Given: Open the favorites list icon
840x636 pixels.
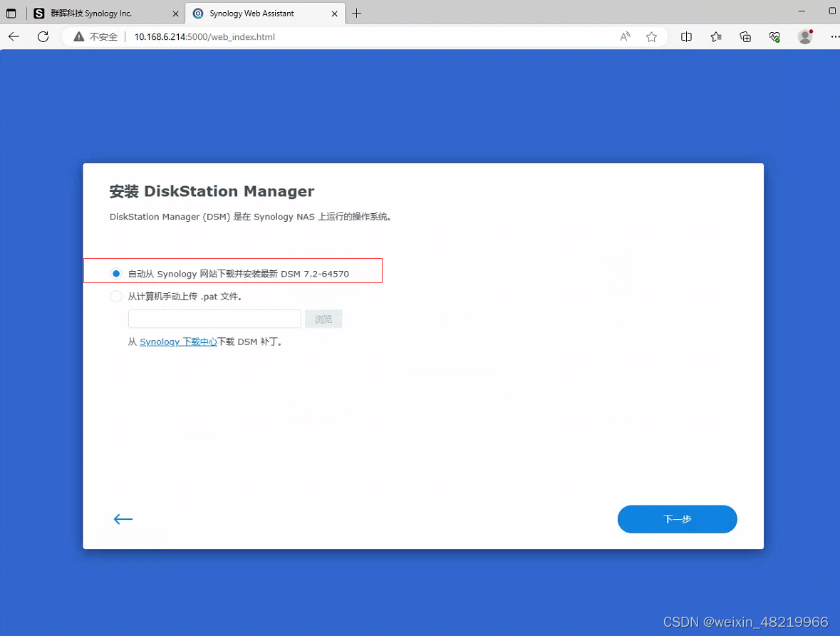Looking at the screenshot, I should coord(716,36).
